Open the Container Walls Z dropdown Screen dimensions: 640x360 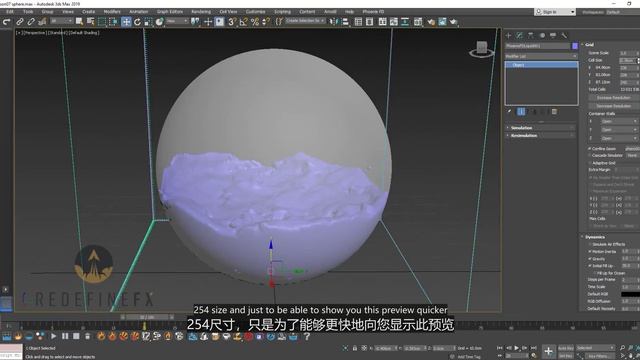click(x=619, y=138)
